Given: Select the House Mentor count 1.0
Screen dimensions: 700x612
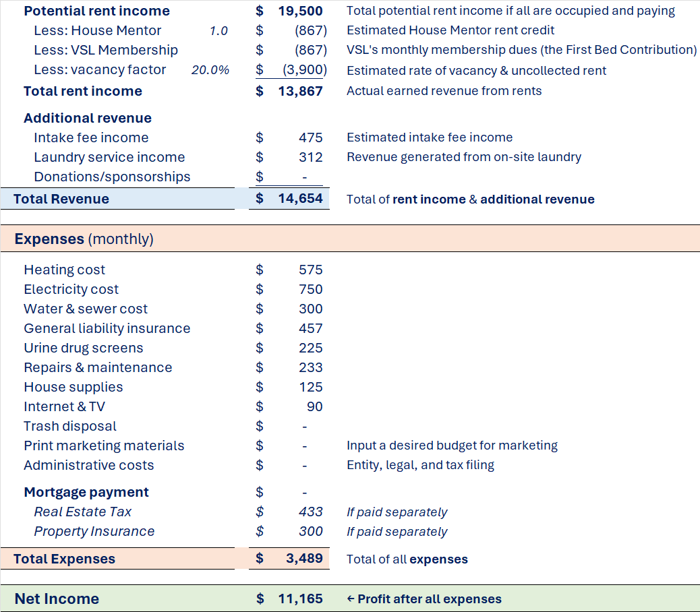Looking at the screenshot, I should click(218, 31).
